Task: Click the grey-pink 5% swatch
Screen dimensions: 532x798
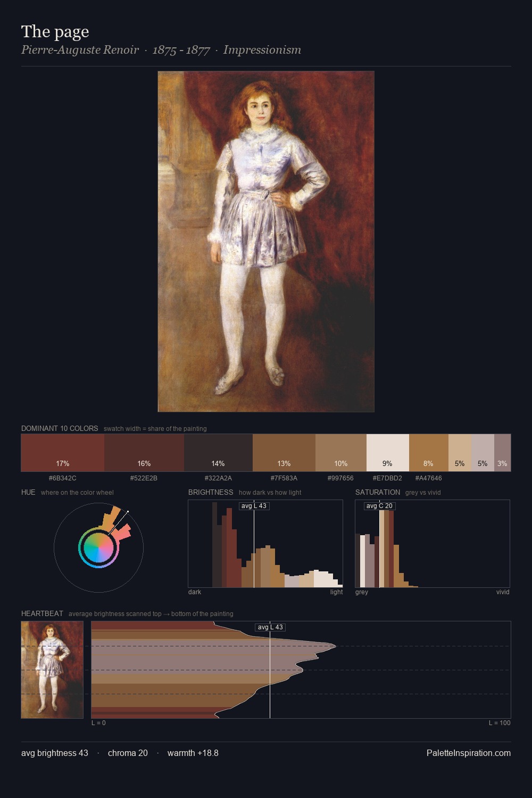Action: pos(483,453)
